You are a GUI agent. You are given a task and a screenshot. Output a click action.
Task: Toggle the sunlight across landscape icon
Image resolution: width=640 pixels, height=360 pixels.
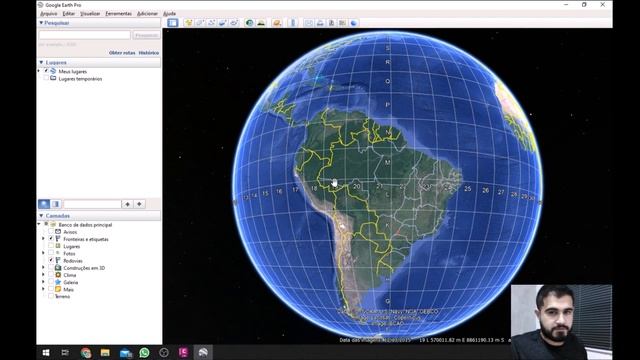[261, 23]
